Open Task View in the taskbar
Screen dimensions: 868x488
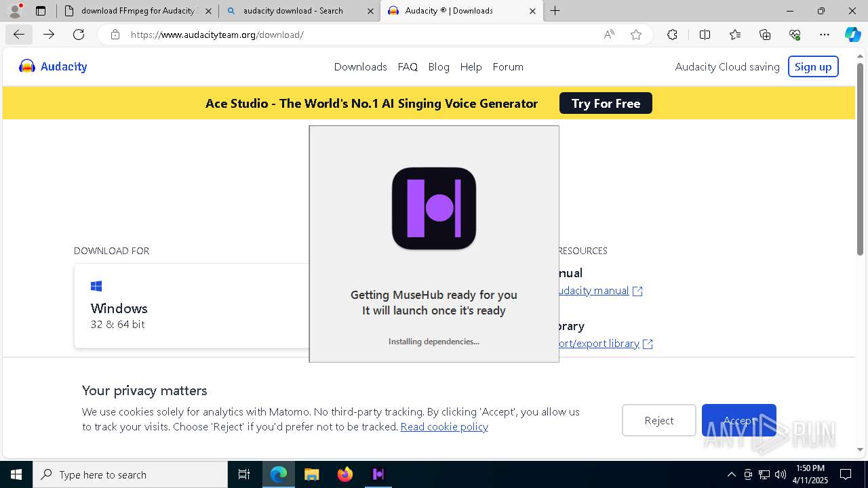(x=244, y=474)
